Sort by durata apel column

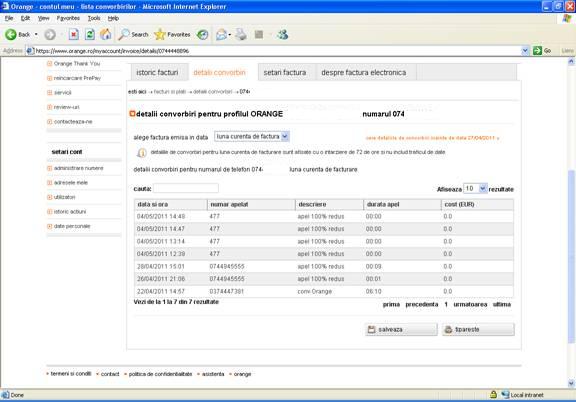(x=402, y=204)
